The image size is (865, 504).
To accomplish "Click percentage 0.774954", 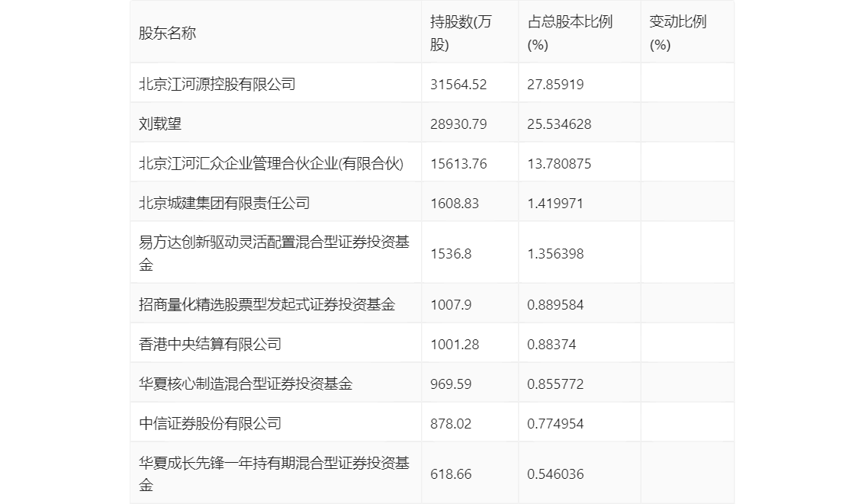I will pos(555,424).
